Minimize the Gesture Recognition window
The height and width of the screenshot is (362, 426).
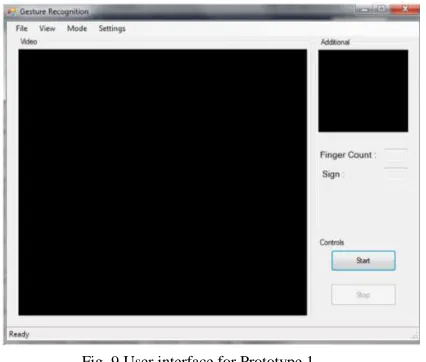pyautogui.click(x=365, y=9)
